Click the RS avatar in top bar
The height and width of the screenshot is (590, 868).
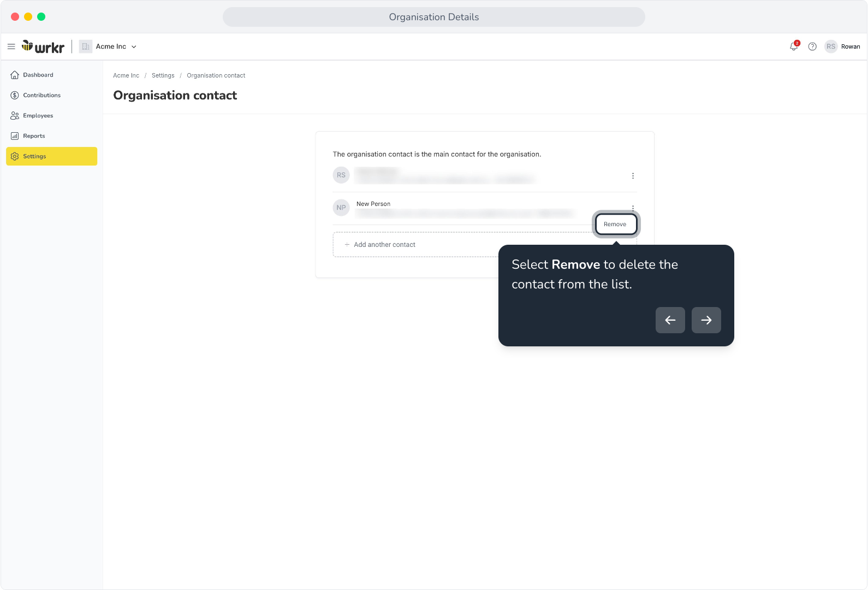coord(831,46)
